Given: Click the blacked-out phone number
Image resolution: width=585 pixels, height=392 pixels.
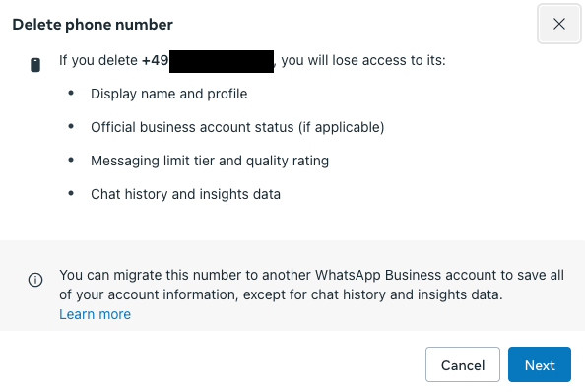Looking at the screenshot, I should (x=222, y=61).
